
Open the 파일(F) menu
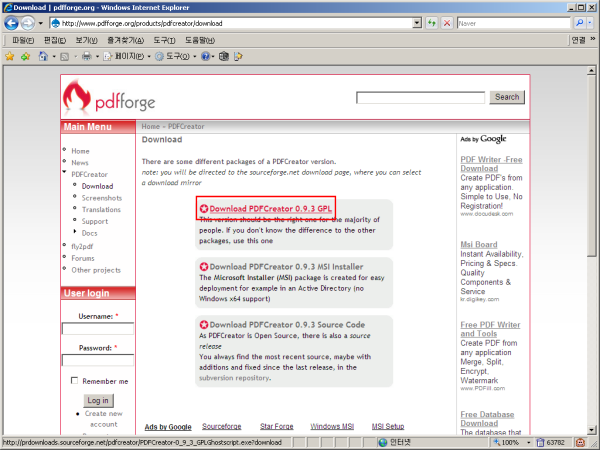[23, 40]
